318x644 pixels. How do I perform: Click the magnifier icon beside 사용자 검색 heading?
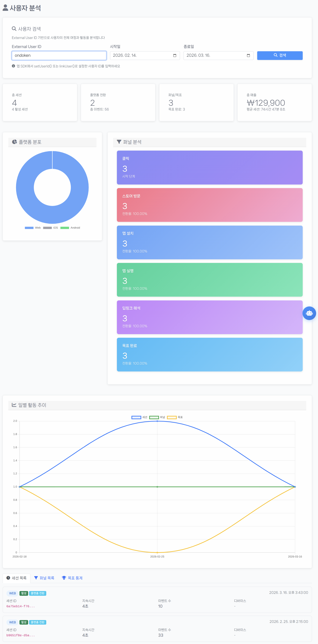[x=14, y=28]
